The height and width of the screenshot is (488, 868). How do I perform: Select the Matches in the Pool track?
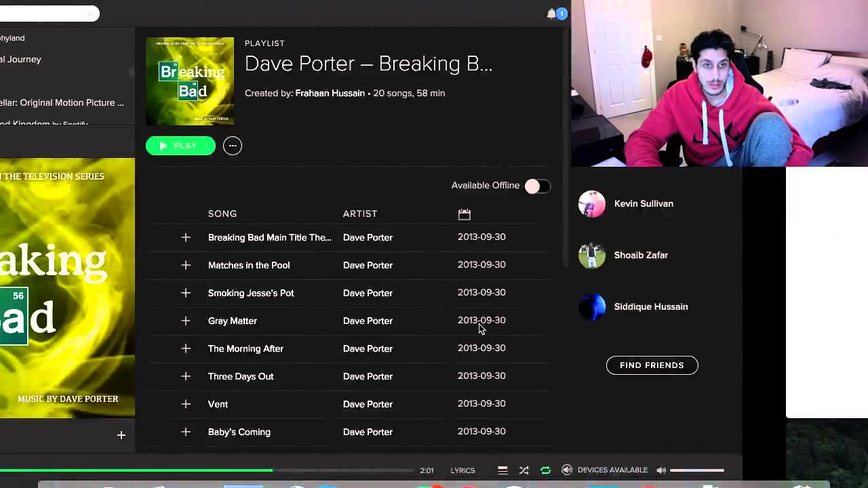249,265
